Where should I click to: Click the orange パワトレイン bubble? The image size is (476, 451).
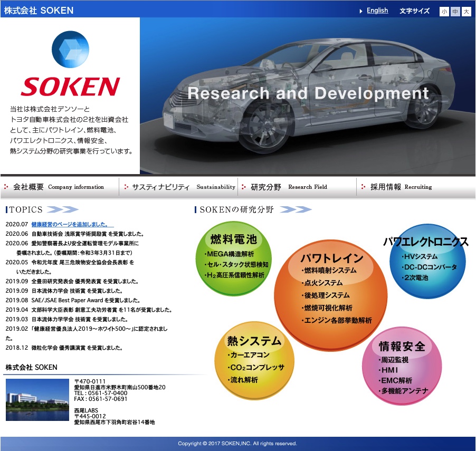[330, 295]
